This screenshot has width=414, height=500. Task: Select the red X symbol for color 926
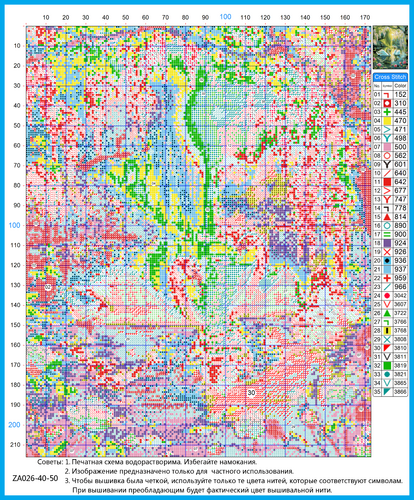[387, 252]
